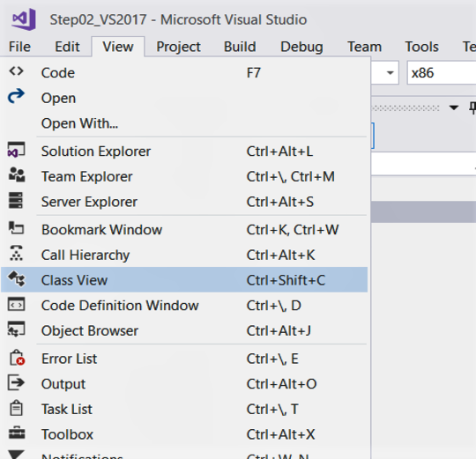Open Call Hierarchy window
Screen dimensions: 476x459
click(x=184, y=255)
